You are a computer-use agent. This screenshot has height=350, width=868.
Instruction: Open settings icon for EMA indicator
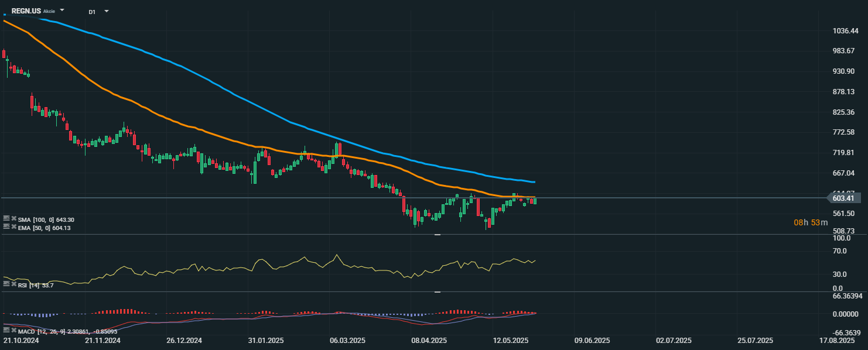(x=6, y=228)
